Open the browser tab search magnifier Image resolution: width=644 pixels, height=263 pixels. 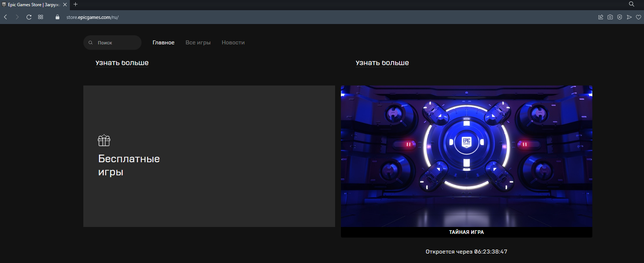[631, 4]
